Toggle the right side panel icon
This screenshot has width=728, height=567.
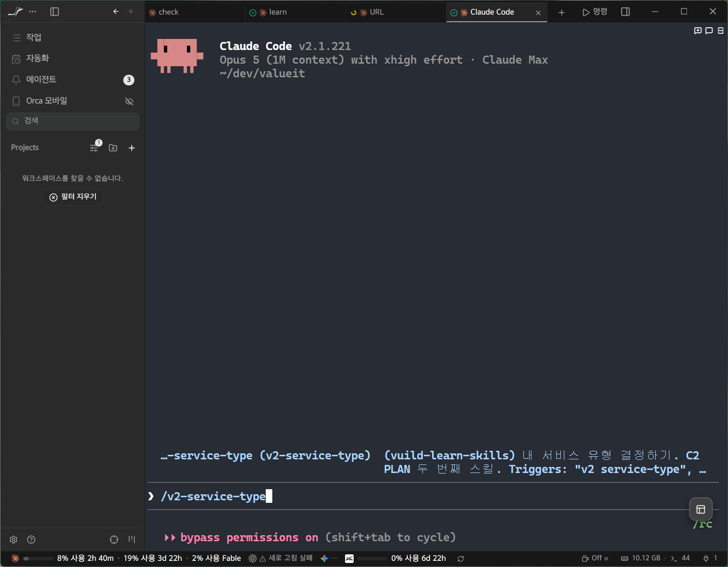(x=625, y=12)
